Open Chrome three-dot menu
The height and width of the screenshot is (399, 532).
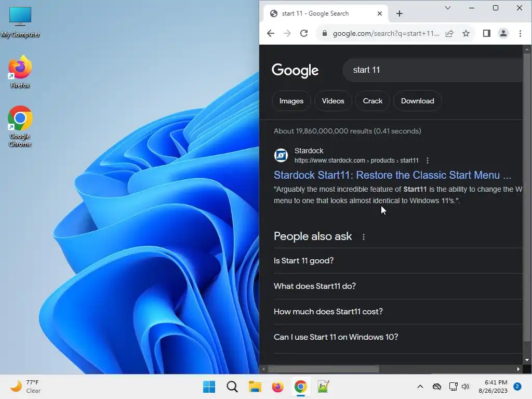pos(520,33)
